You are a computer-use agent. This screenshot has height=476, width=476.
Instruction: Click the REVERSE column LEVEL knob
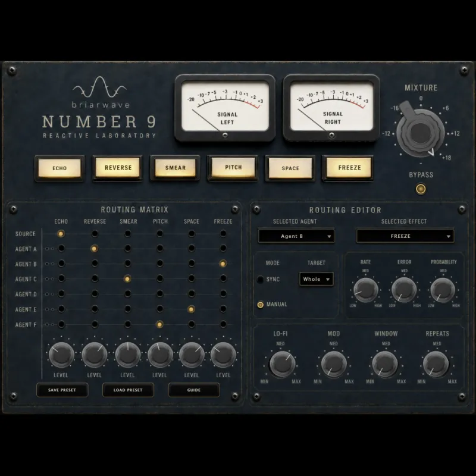tap(95, 355)
